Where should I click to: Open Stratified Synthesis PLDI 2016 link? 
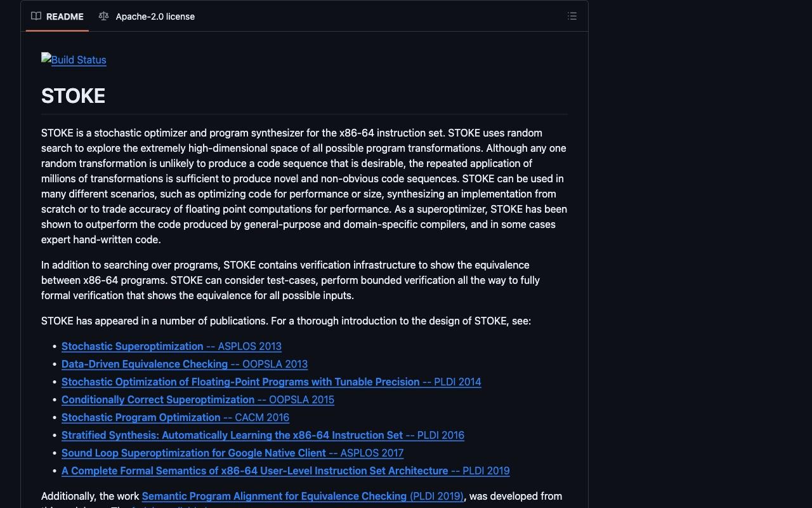point(263,435)
